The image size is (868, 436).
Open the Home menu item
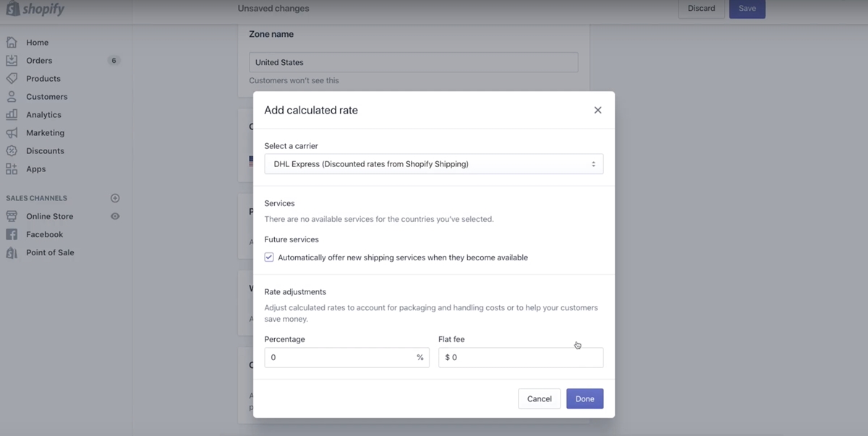click(38, 43)
